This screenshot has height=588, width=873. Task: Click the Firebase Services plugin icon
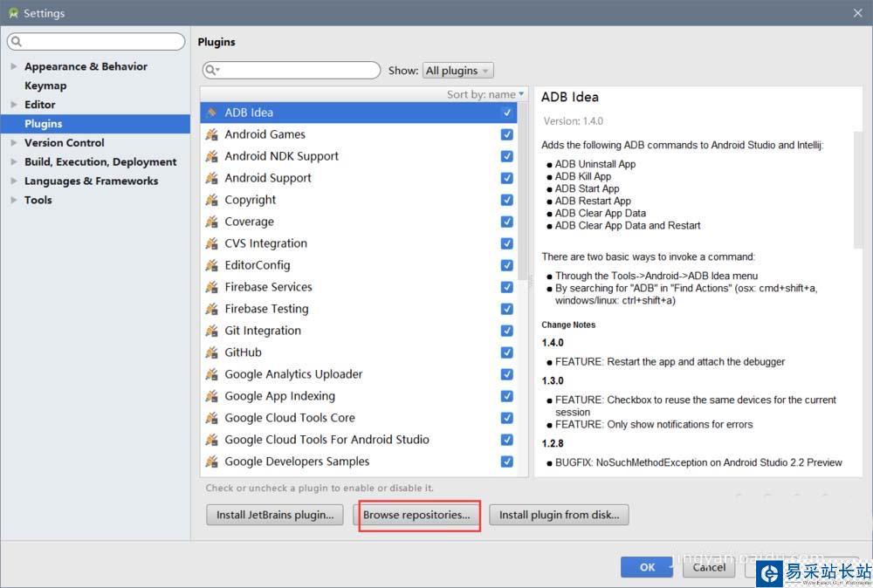click(211, 287)
